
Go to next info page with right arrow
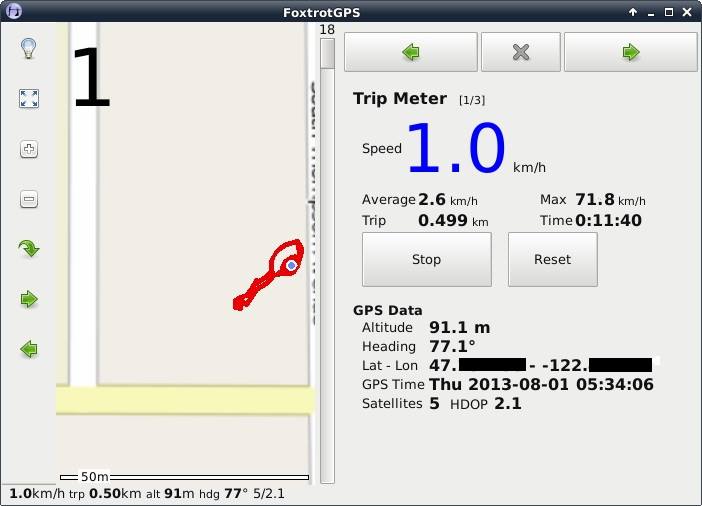click(631, 52)
